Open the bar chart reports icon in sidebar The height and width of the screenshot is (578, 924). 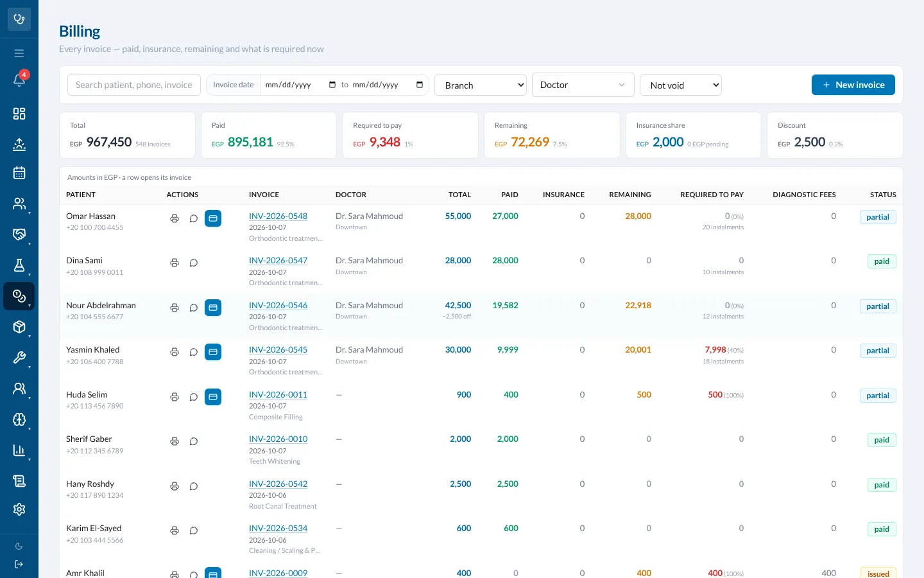tap(19, 450)
